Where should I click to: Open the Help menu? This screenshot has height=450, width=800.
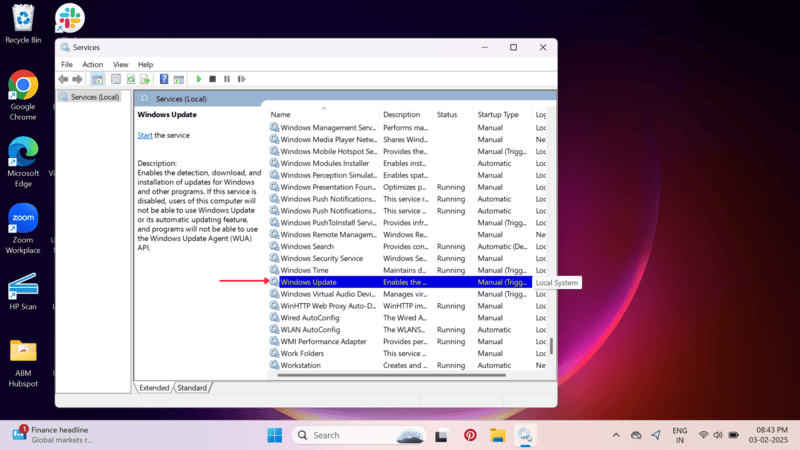[145, 64]
